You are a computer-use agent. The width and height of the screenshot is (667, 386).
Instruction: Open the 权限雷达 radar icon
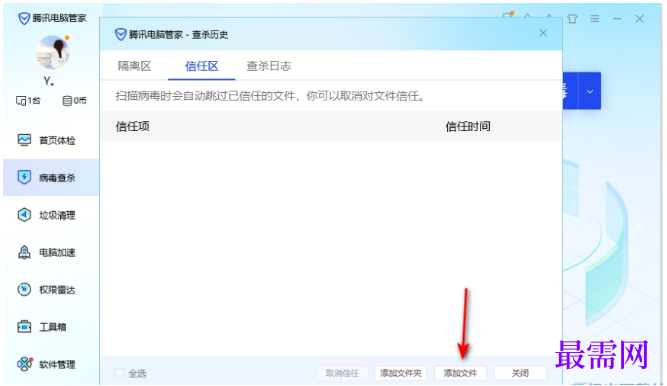(24, 289)
